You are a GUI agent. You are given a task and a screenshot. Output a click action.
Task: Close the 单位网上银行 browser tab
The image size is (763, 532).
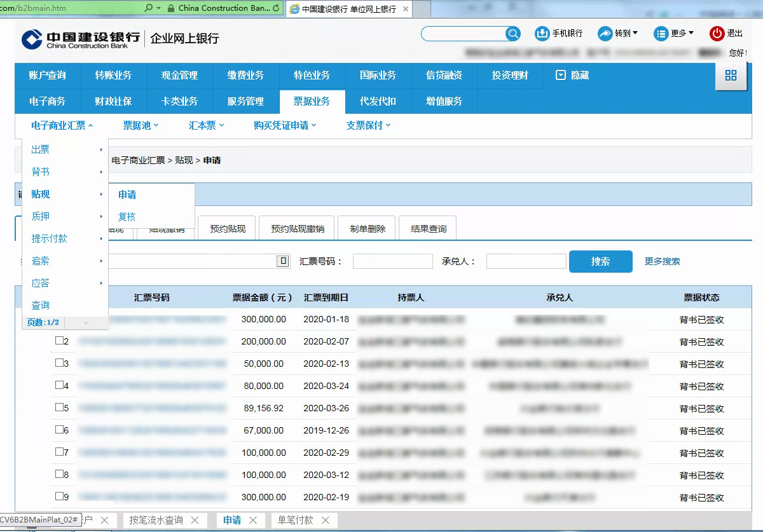[406, 9]
